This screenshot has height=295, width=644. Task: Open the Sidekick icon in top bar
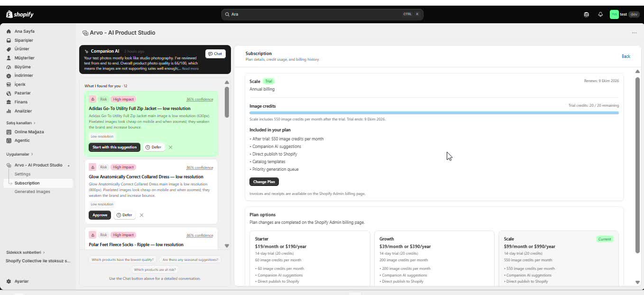[x=587, y=14]
